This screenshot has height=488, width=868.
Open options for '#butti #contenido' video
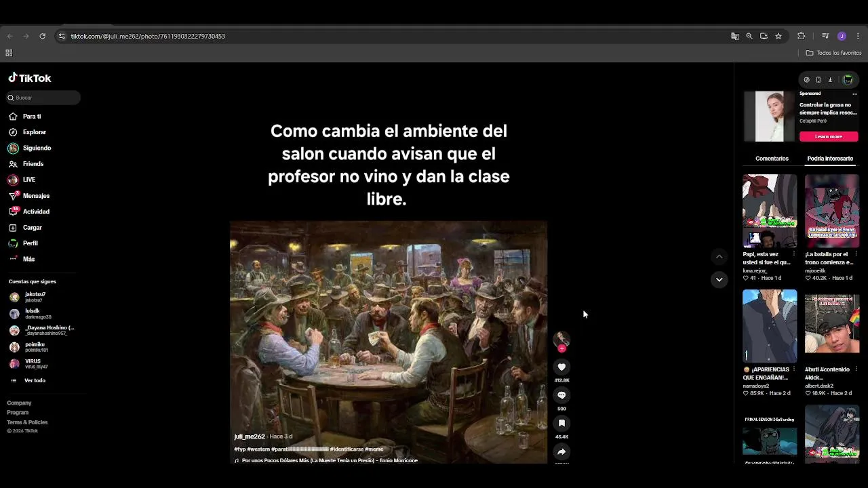(856, 369)
